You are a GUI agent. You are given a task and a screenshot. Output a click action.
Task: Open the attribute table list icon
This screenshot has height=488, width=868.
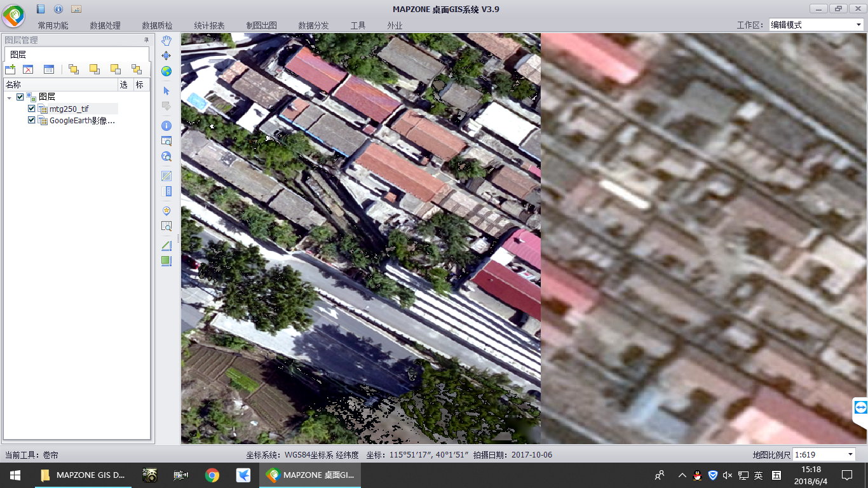point(166,191)
